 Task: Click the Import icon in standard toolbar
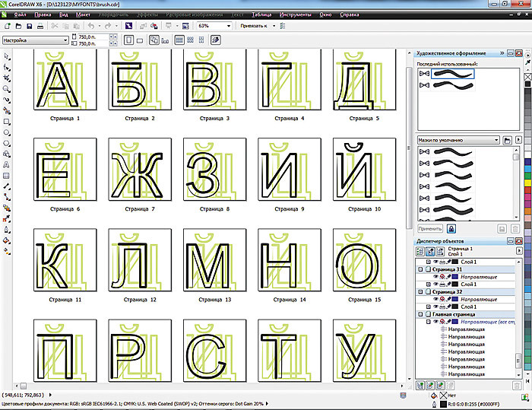(143, 26)
